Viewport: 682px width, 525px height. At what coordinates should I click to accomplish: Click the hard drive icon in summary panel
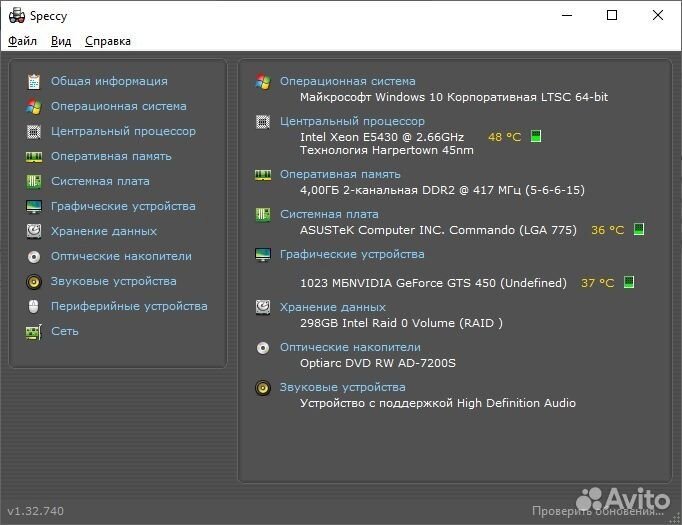(x=263, y=307)
